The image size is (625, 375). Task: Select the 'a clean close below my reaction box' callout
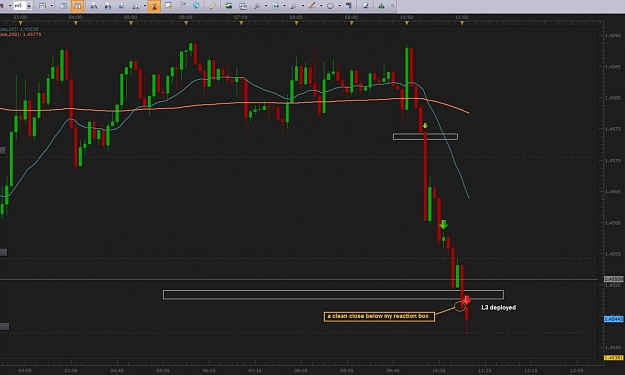pos(379,316)
